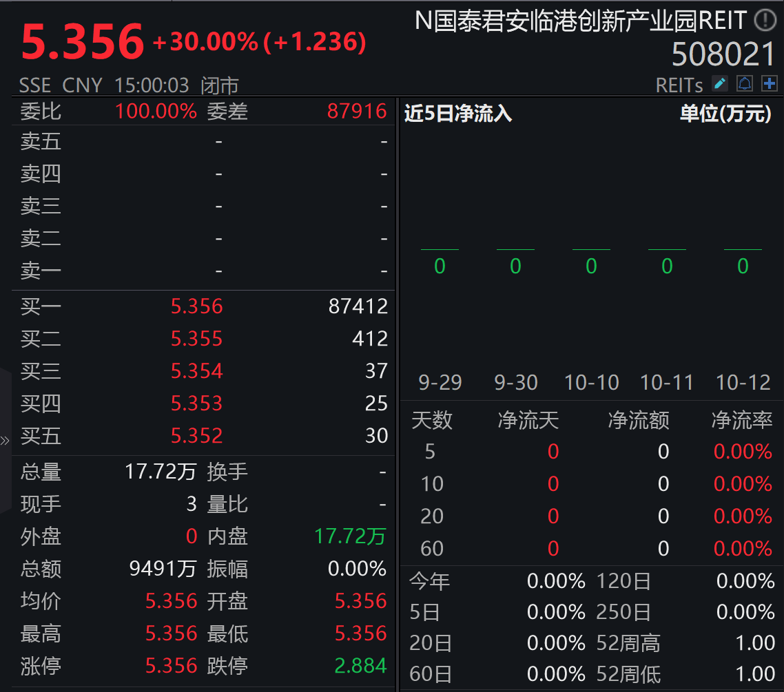This screenshot has height=692, width=784.
Task: Click the 250日 performance value
Action: (x=745, y=612)
